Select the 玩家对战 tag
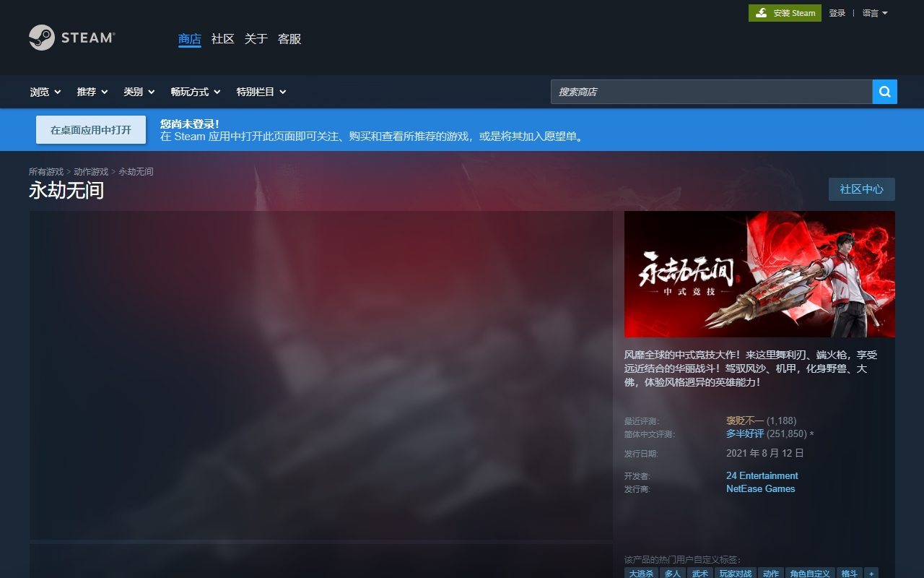This screenshot has height=578, width=924. (736, 573)
